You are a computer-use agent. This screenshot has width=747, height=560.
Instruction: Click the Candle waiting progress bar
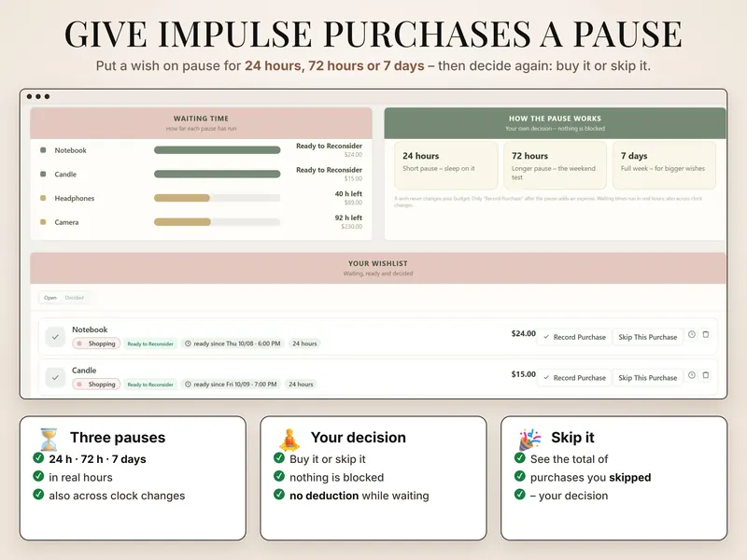[218, 175]
